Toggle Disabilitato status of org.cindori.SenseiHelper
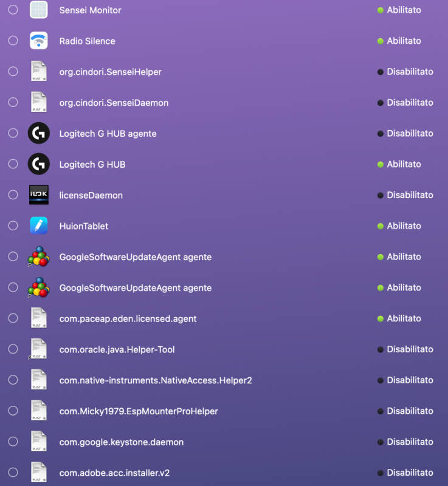 (x=405, y=72)
